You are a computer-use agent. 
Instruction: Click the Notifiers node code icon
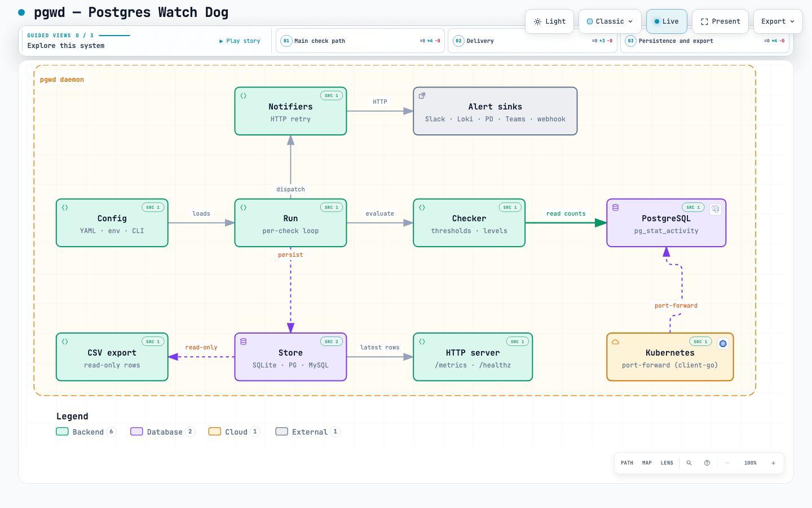coord(244,96)
